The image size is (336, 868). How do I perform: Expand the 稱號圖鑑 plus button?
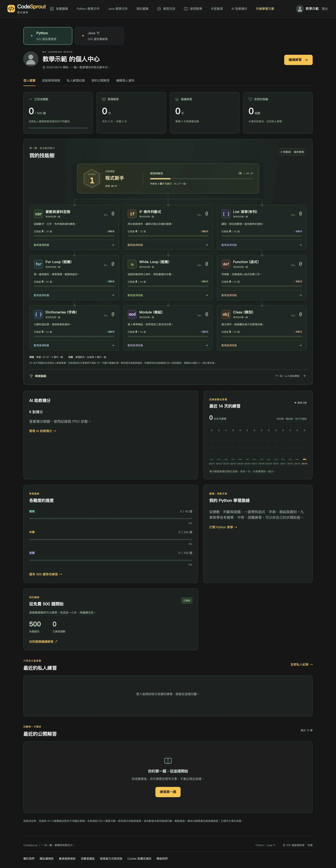305,376
